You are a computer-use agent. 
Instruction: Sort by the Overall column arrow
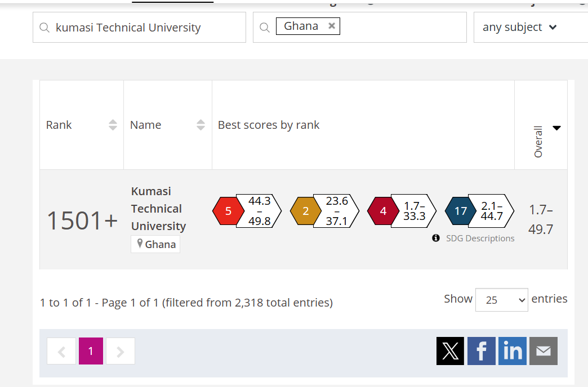pyautogui.click(x=556, y=128)
